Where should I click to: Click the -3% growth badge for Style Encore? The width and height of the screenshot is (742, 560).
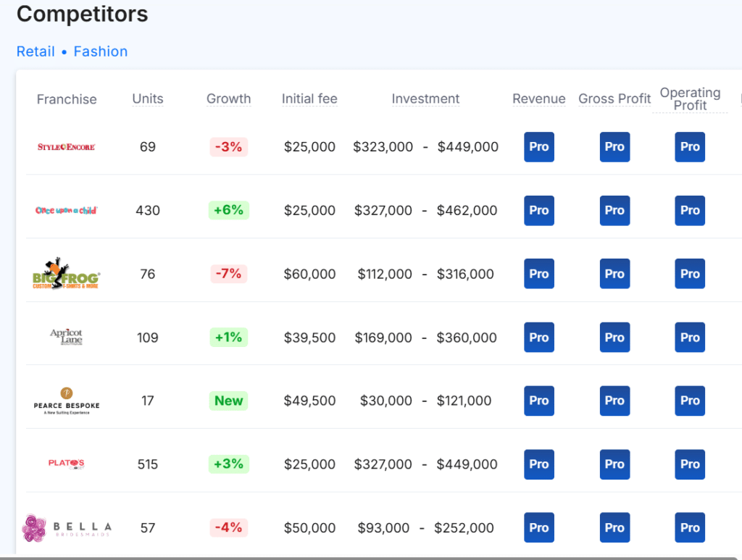[228, 147]
